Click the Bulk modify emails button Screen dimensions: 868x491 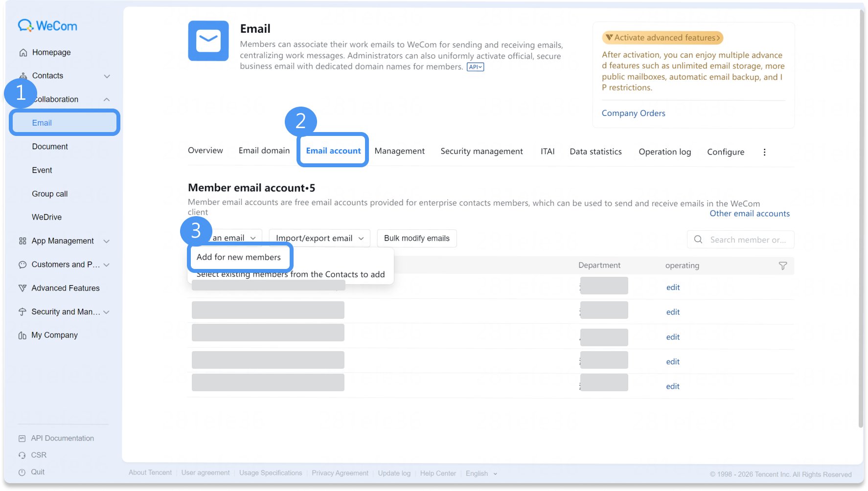point(417,238)
